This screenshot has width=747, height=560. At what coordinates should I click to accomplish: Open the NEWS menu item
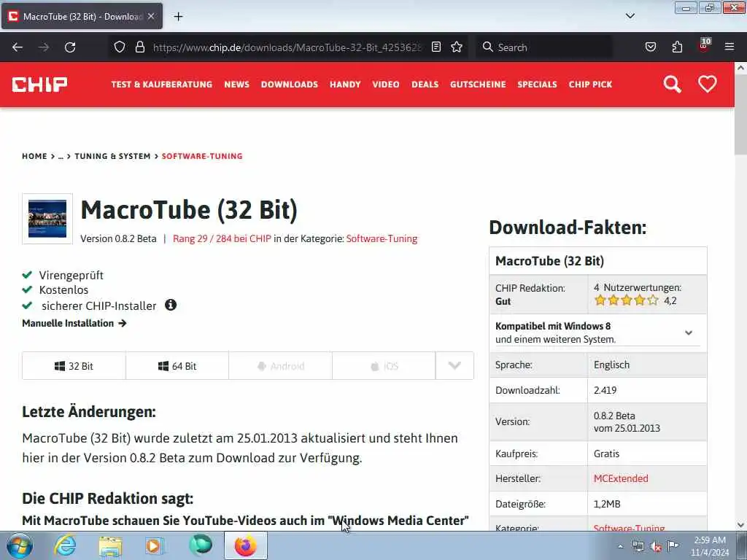click(x=237, y=85)
